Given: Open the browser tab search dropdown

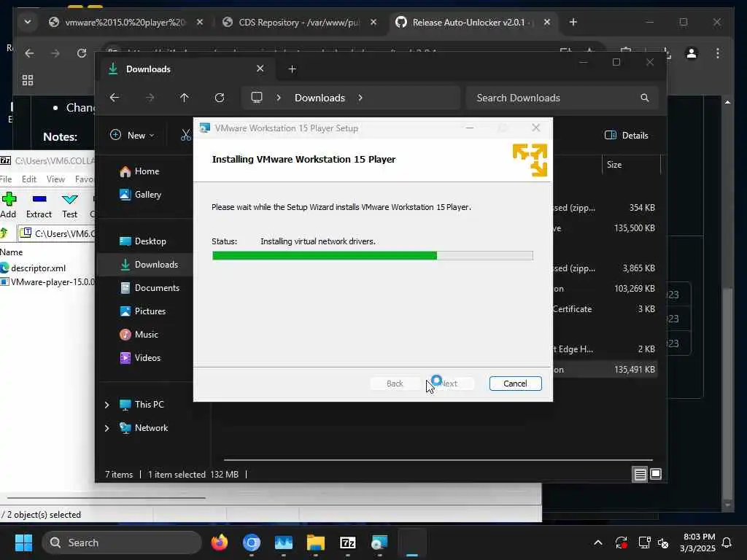Looking at the screenshot, I should [28, 23].
